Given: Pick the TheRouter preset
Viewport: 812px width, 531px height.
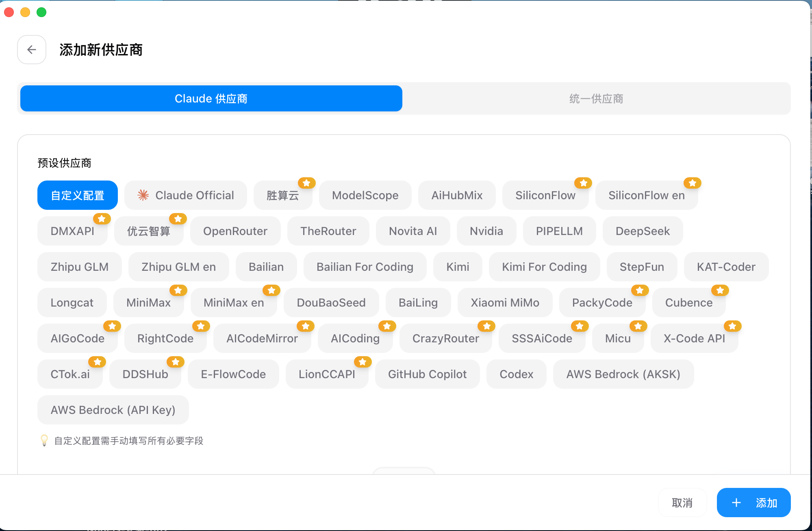Looking at the screenshot, I should (x=328, y=231).
